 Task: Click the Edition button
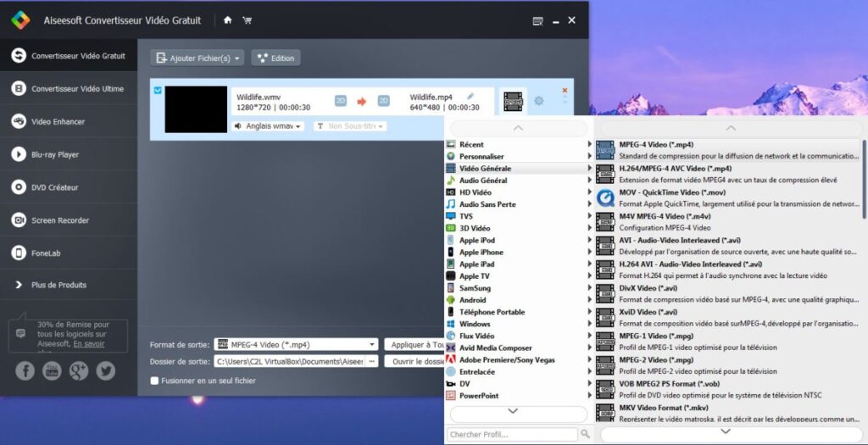(x=275, y=58)
